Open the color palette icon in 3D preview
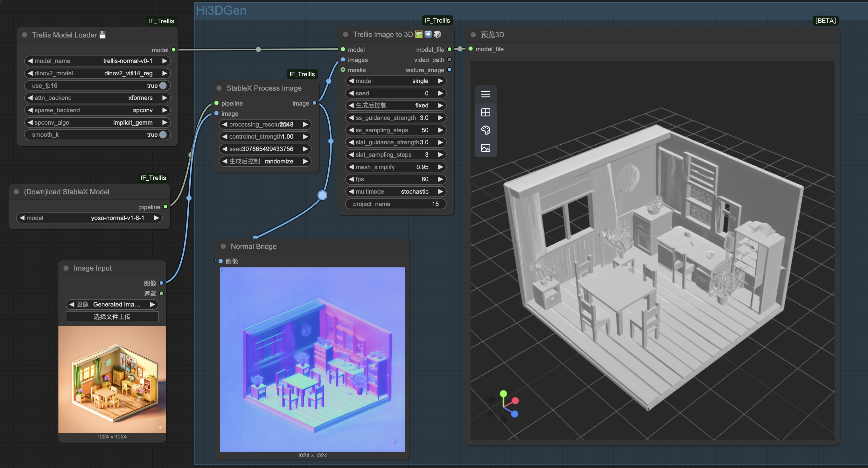868x468 pixels. 485,130
